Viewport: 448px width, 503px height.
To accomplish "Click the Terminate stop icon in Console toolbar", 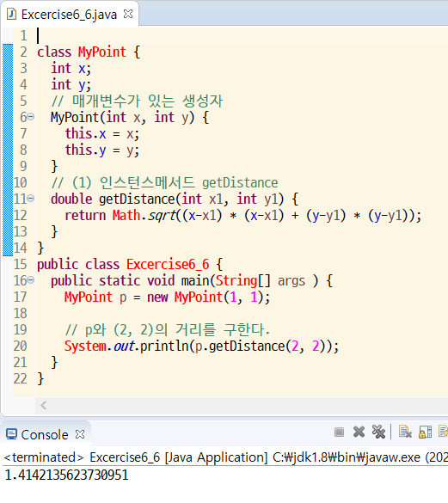I will (339, 432).
